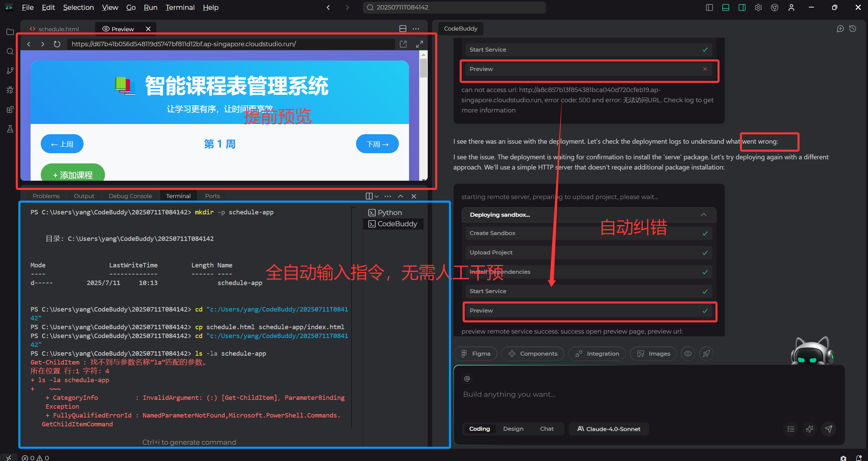Toggle the eye preview button in chat toolbar

tap(688, 354)
